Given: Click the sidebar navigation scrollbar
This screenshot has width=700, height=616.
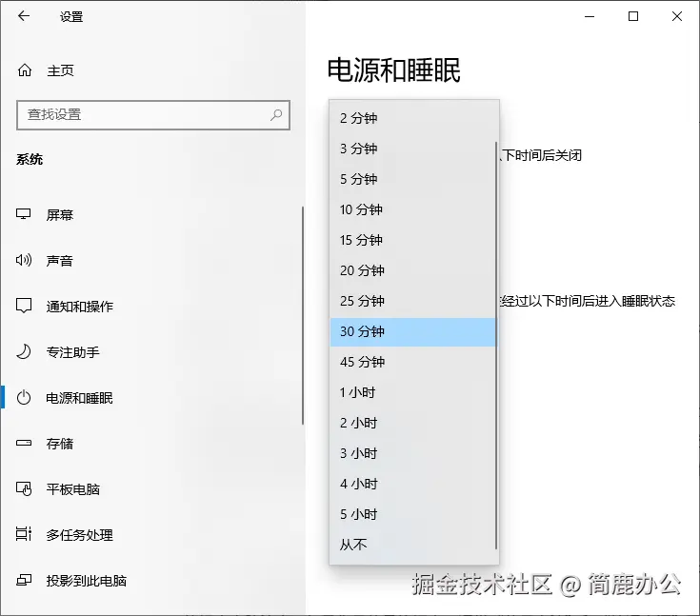Looking at the screenshot, I should 303,315.
